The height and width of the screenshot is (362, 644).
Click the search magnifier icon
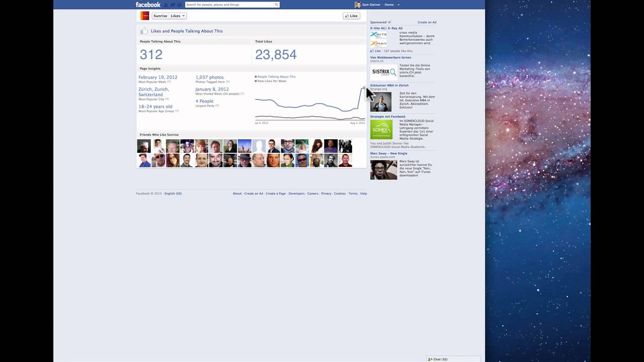(276, 5)
